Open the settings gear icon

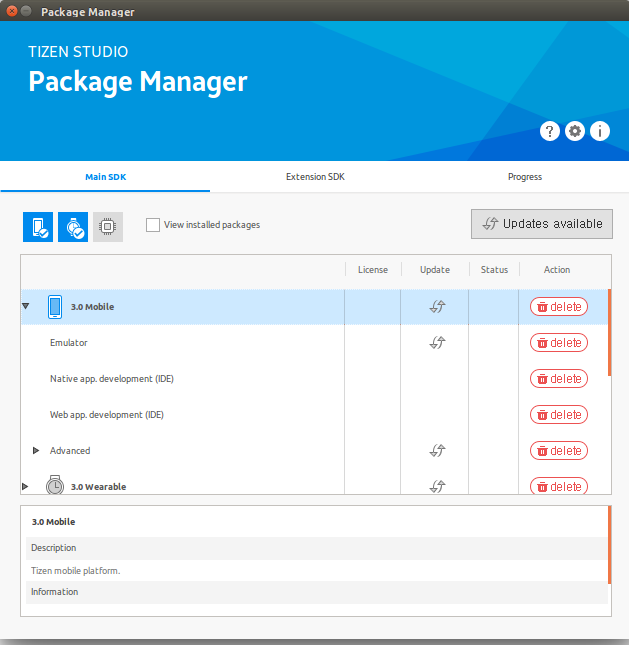(574, 131)
